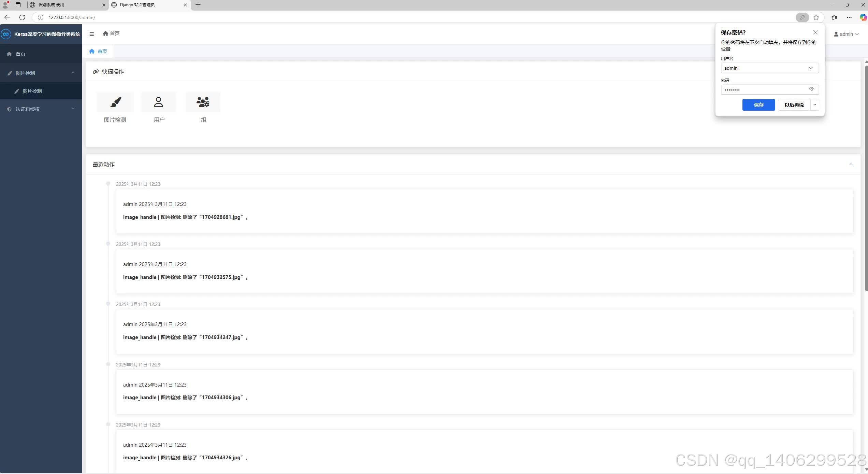The width and height of the screenshot is (868, 474).
Task: Open the admin user menu
Action: pyautogui.click(x=846, y=34)
